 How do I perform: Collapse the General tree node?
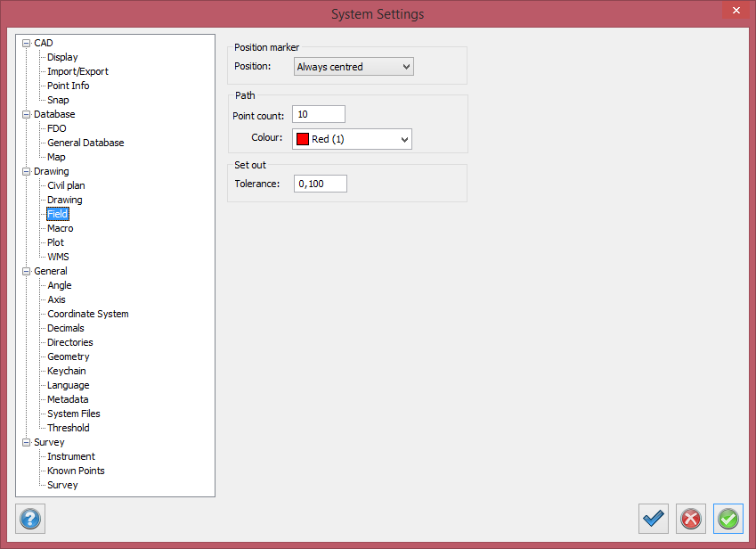pyautogui.click(x=26, y=271)
